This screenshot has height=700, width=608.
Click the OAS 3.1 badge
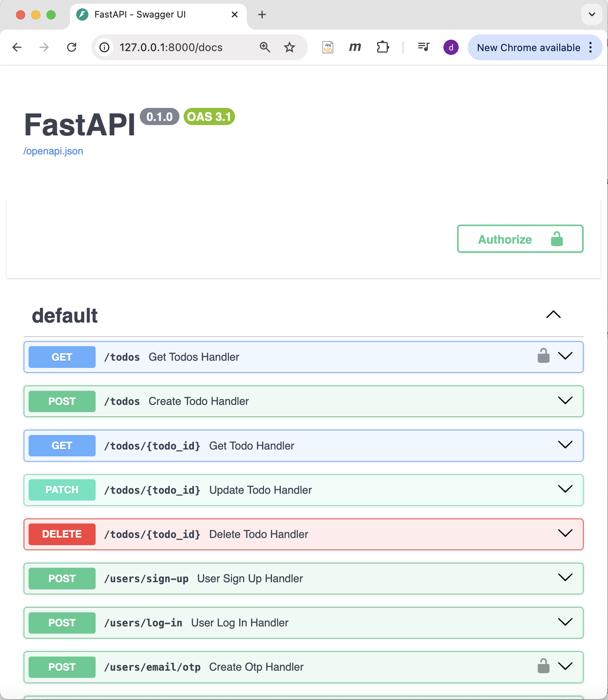[x=209, y=117]
